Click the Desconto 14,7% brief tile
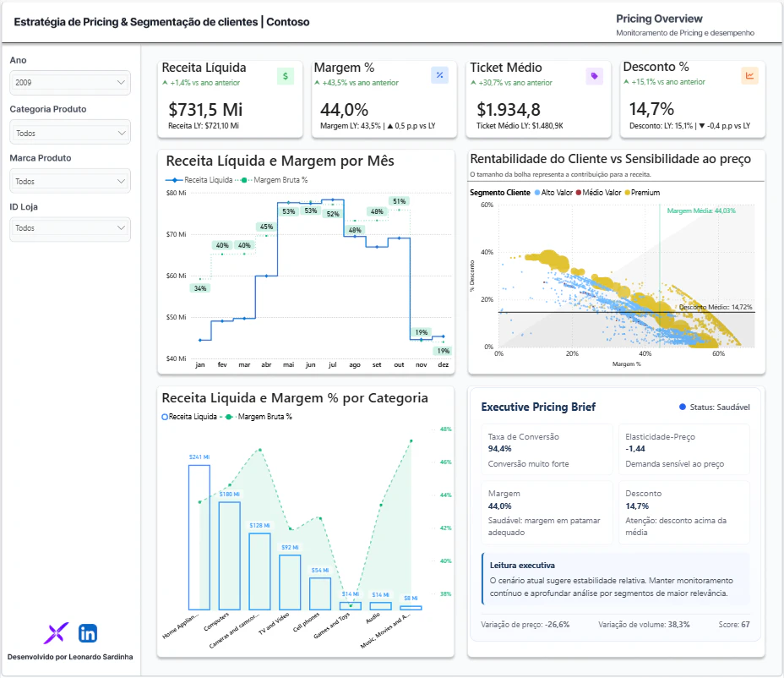Image resolution: width=784 pixels, height=678 pixels. click(x=684, y=512)
